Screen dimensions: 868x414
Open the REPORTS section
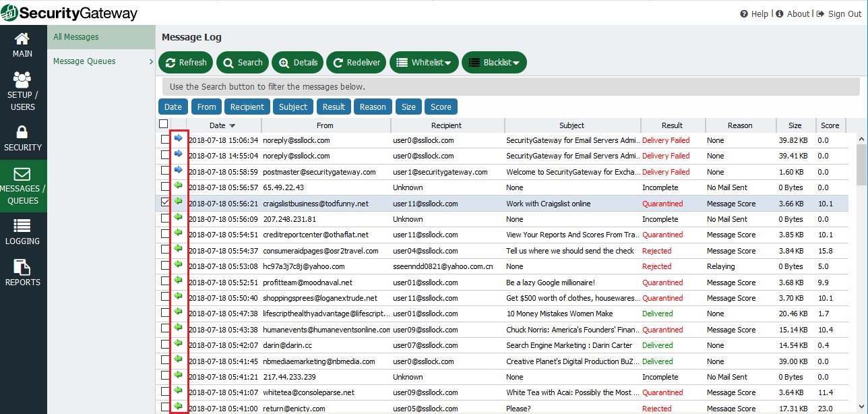[23, 272]
